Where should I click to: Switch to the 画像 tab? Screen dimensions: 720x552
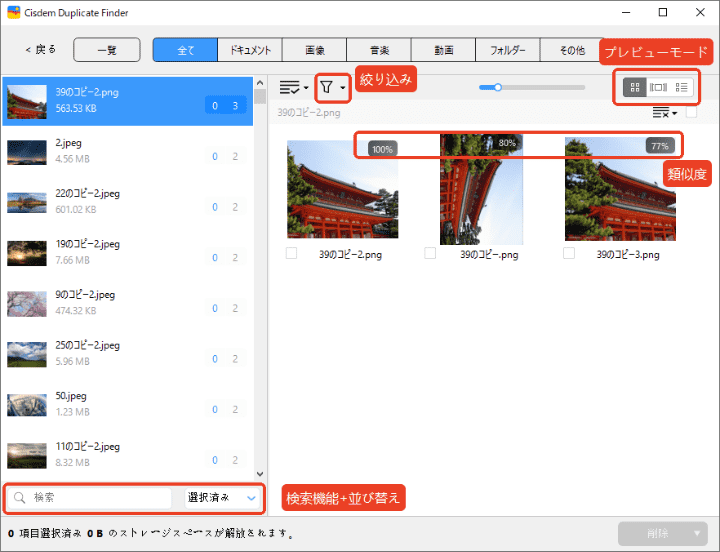click(315, 50)
